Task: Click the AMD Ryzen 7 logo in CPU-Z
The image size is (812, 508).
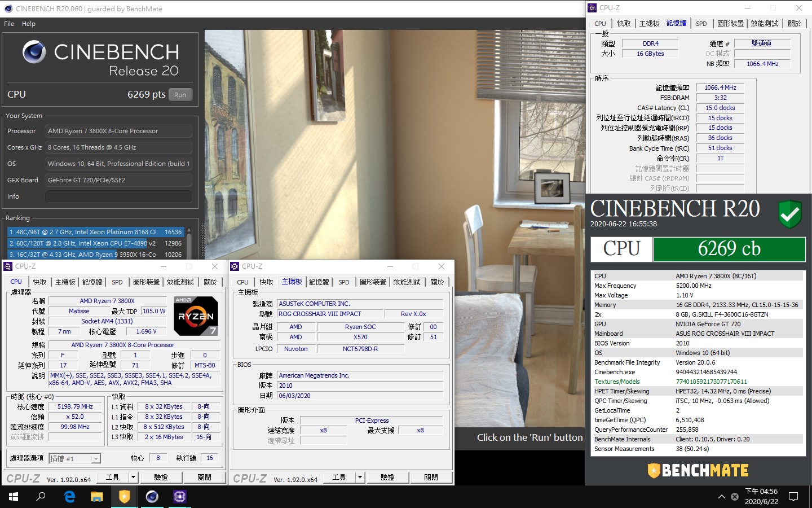Action: [196, 316]
